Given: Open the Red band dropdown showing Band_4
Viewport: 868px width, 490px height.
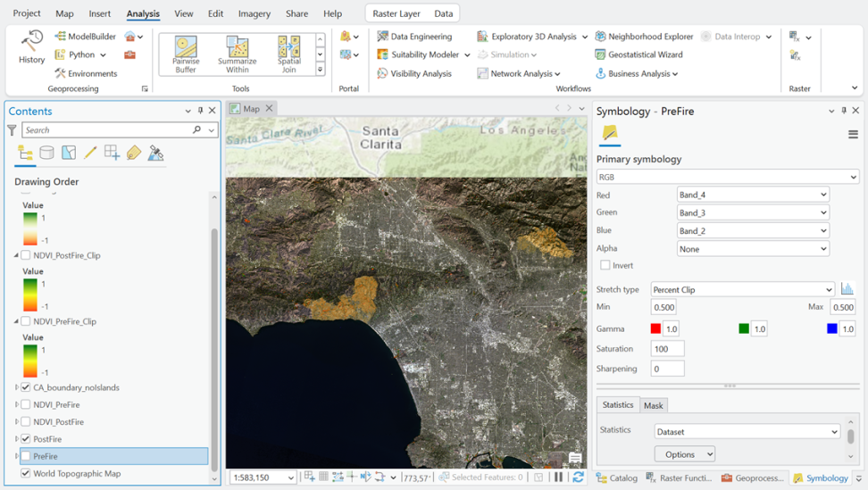Looking at the screenshot, I should 753,195.
